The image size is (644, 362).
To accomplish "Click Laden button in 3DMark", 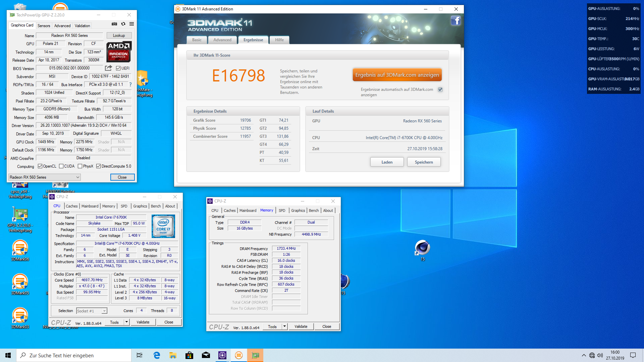I will (387, 162).
